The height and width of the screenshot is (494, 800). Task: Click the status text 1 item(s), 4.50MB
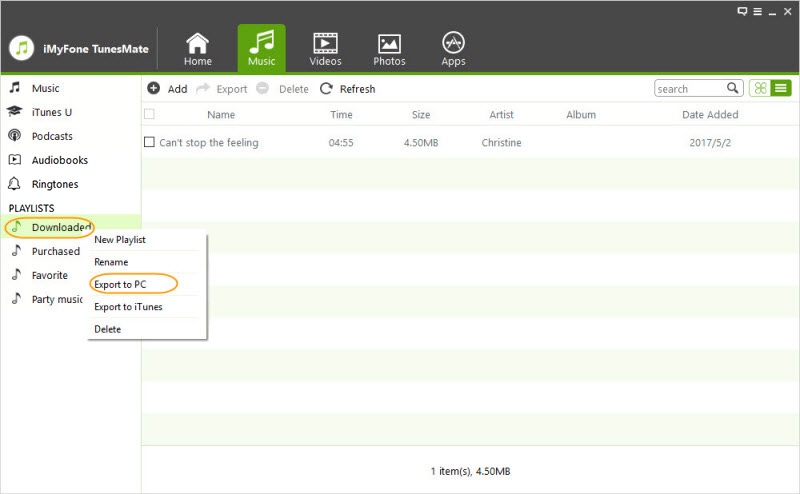(470, 471)
